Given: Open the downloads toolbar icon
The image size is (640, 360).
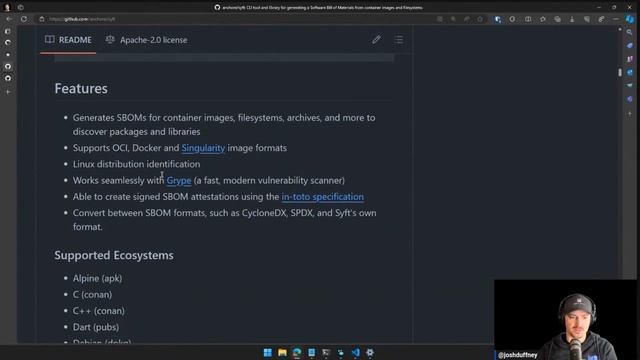Looking at the screenshot, I should [x=572, y=19].
